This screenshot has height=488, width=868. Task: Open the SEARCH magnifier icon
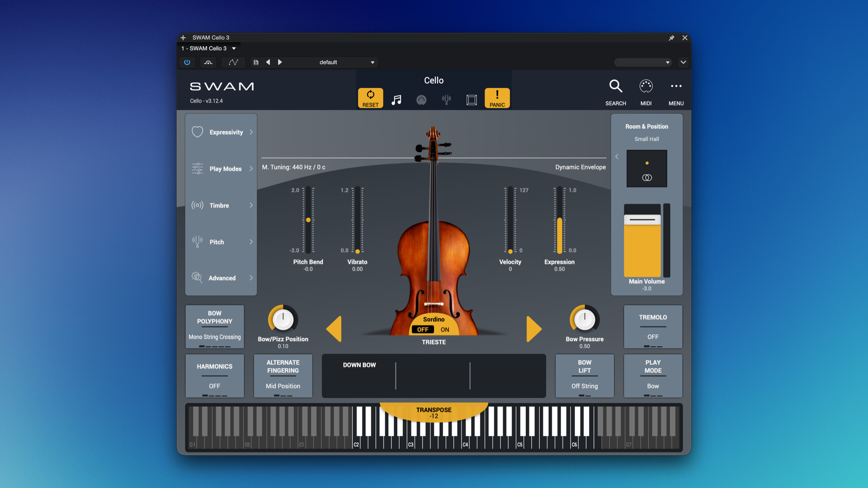click(x=616, y=86)
